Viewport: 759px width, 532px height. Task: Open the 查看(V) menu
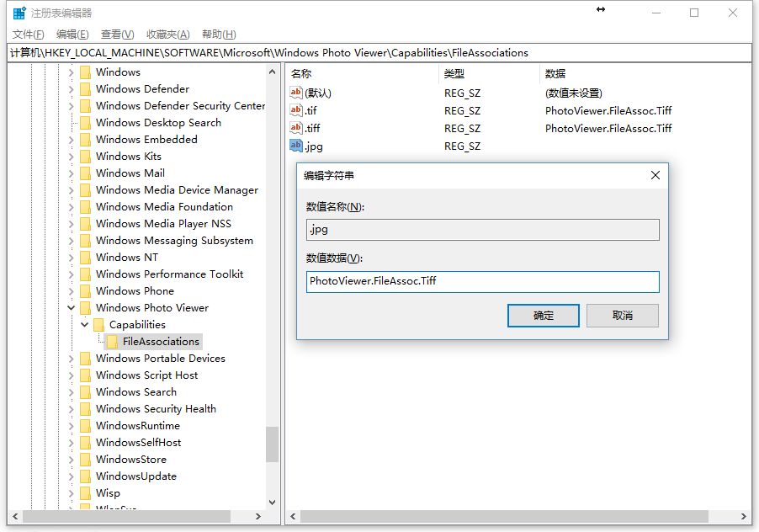117,35
